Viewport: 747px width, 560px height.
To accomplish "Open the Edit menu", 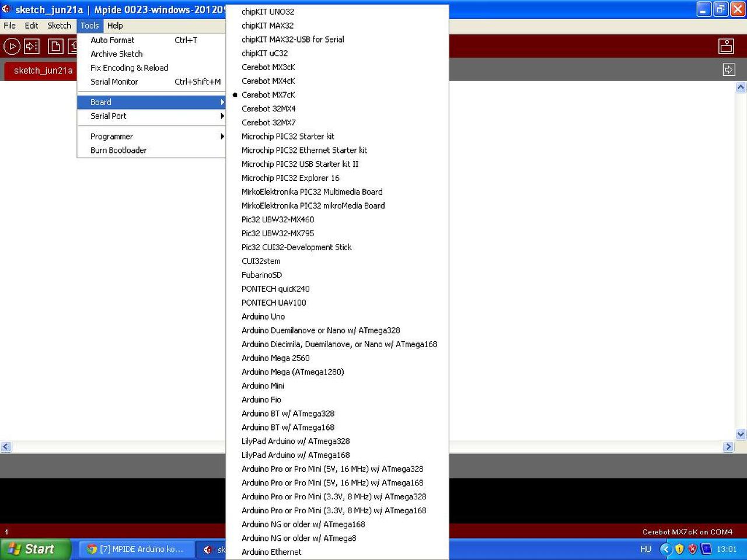I will (32, 26).
